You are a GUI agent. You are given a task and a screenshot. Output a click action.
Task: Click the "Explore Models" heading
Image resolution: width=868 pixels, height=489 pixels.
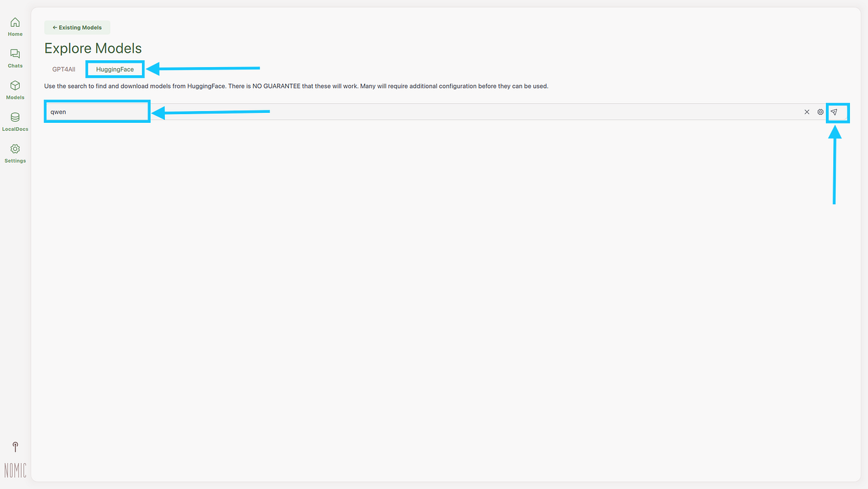tap(93, 48)
